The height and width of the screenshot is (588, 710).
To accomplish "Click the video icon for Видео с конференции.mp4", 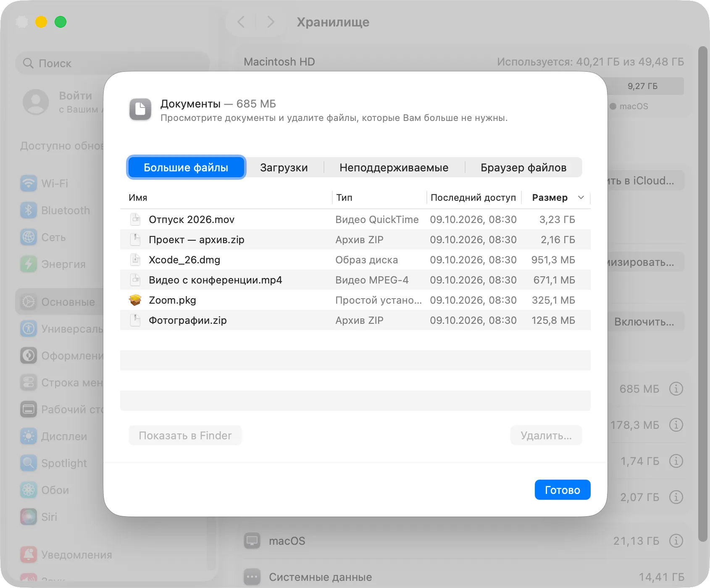I will click(135, 280).
